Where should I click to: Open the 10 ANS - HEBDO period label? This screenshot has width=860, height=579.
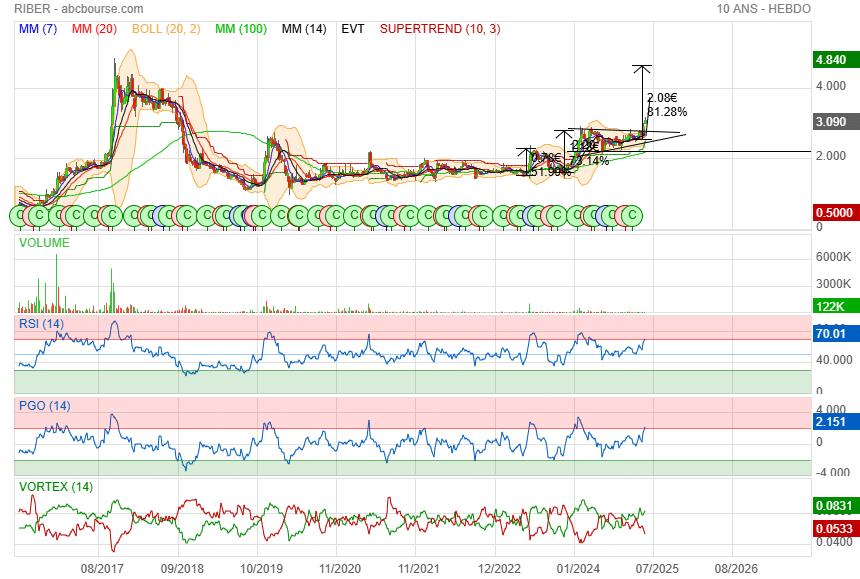(x=763, y=9)
